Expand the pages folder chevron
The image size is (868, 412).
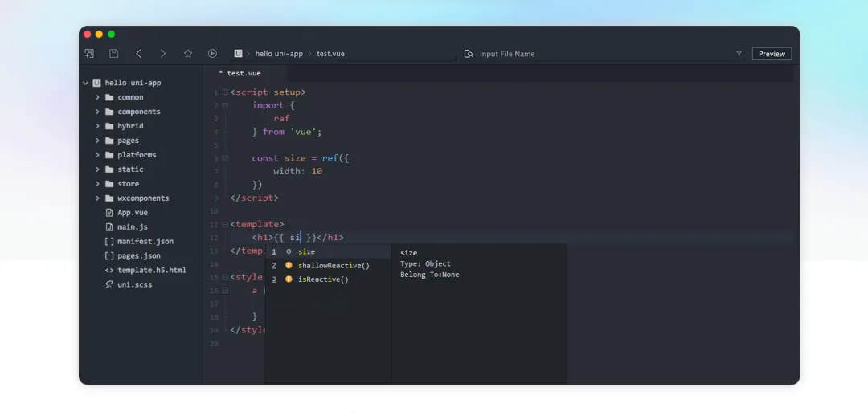(x=97, y=141)
